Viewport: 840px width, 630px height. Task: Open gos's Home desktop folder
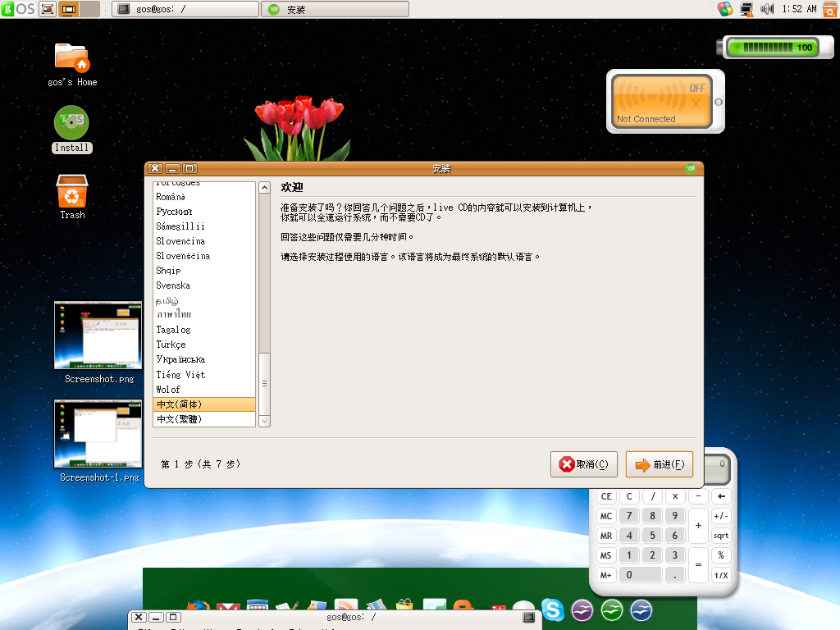click(72, 65)
